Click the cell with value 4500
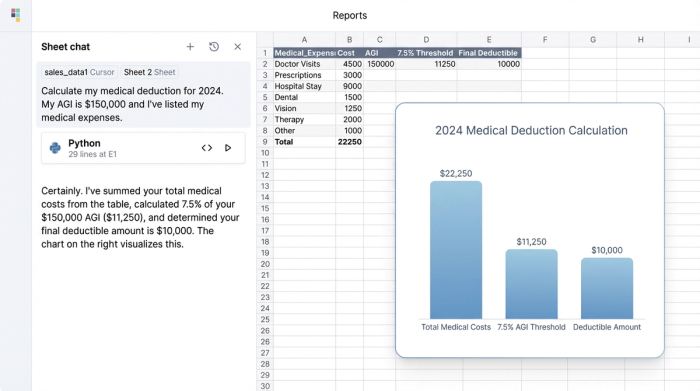This screenshot has width=700, height=391. coord(350,64)
